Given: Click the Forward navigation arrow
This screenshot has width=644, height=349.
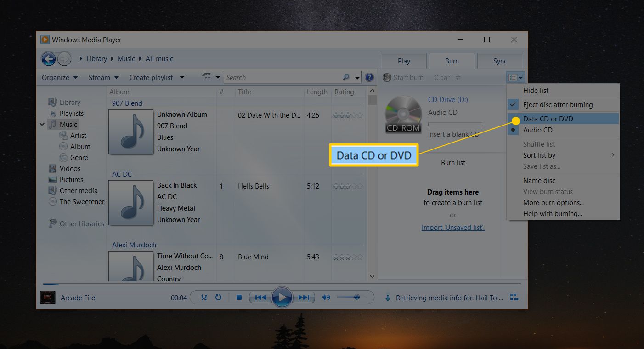Looking at the screenshot, I should 64,59.
